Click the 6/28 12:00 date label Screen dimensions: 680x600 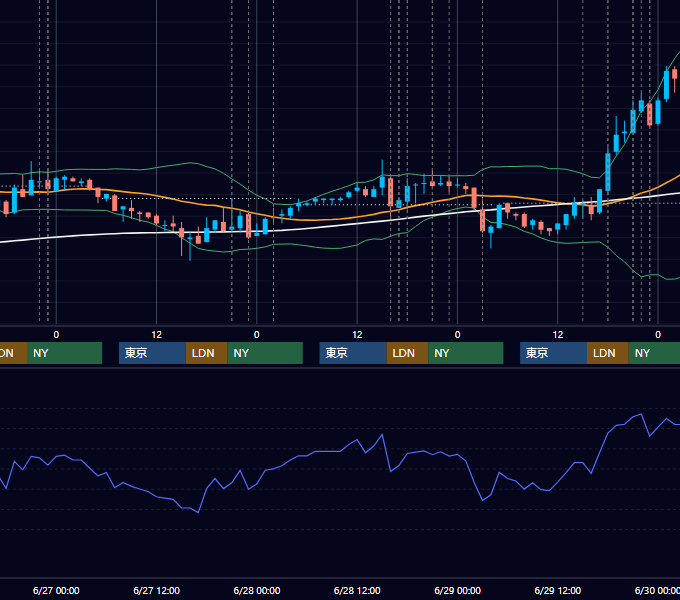pos(357,590)
